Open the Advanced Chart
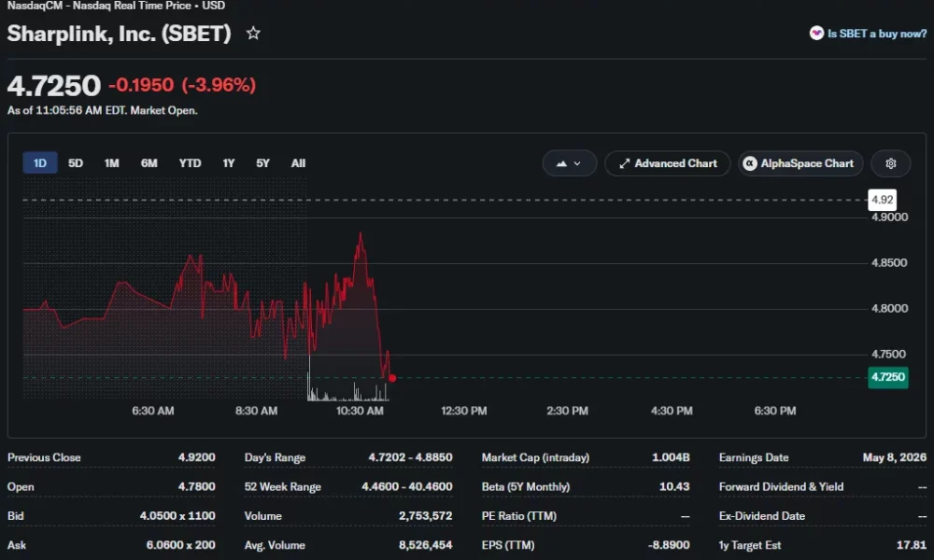 pyautogui.click(x=668, y=163)
